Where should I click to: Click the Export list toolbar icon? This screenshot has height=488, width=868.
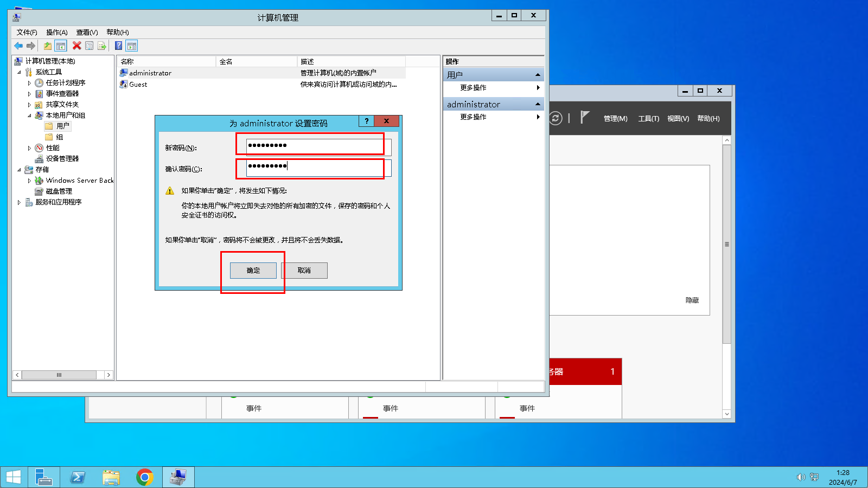[x=102, y=46]
